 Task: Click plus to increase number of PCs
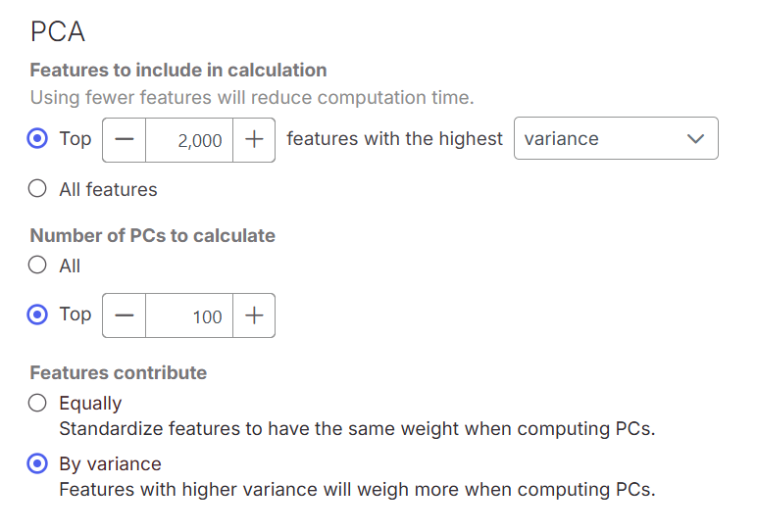(254, 315)
